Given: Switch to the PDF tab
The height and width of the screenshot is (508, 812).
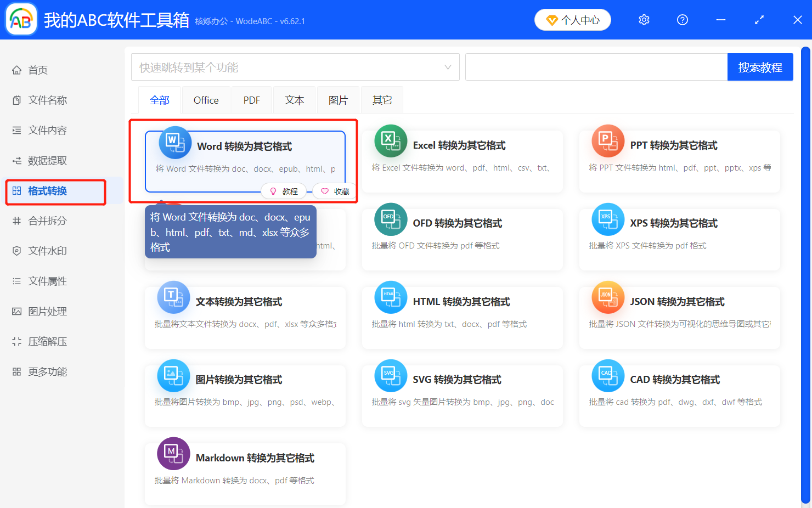Looking at the screenshot, I should click(x=251, y=100).
